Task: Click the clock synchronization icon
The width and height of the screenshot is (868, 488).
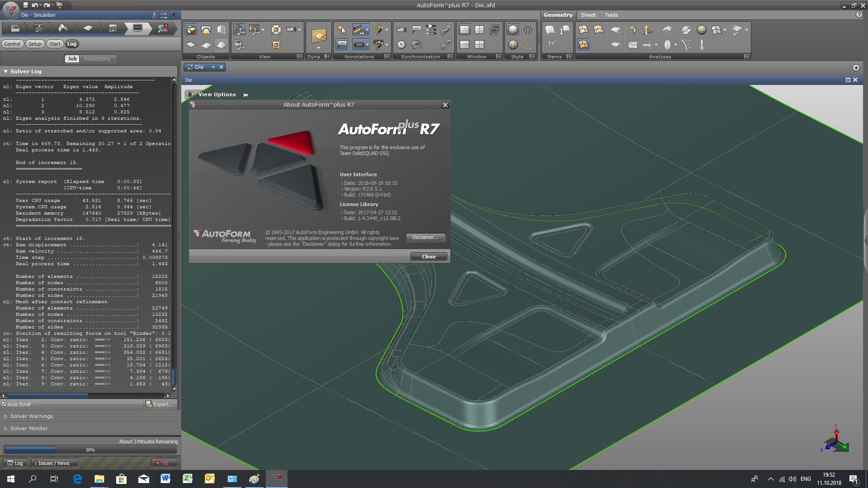Action: point(401,45)
